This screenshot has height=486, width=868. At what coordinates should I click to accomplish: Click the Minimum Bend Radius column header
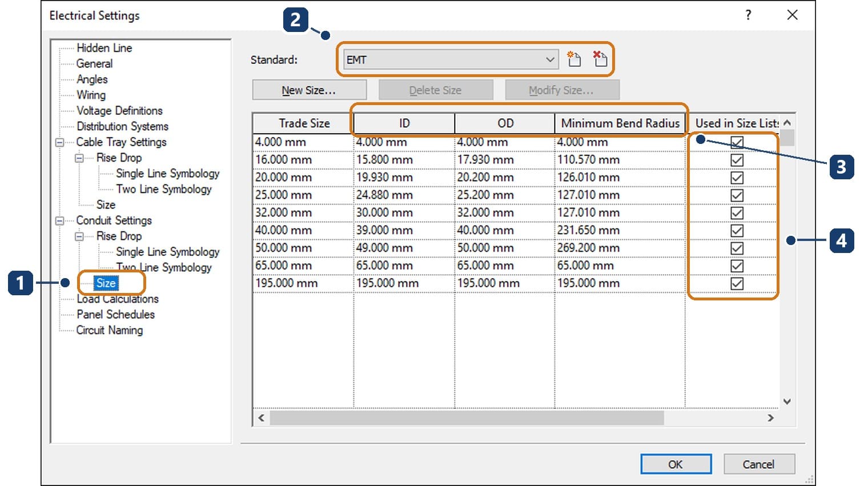pos(620,123)
